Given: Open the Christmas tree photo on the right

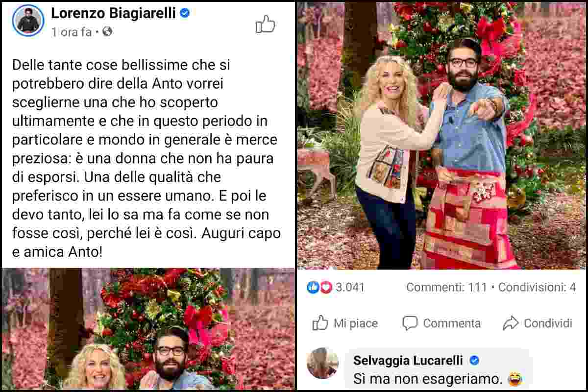Looking at the screenshot, I should (x=441, y=136).
